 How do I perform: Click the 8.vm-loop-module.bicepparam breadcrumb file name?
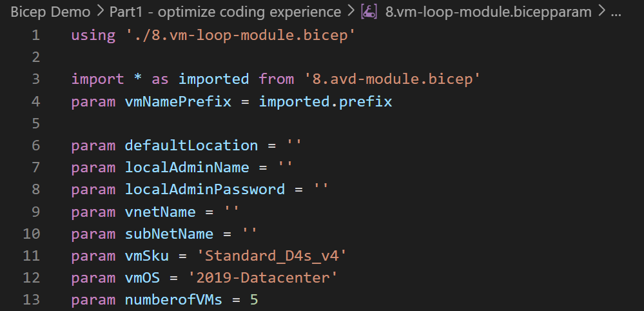point(489,12)
